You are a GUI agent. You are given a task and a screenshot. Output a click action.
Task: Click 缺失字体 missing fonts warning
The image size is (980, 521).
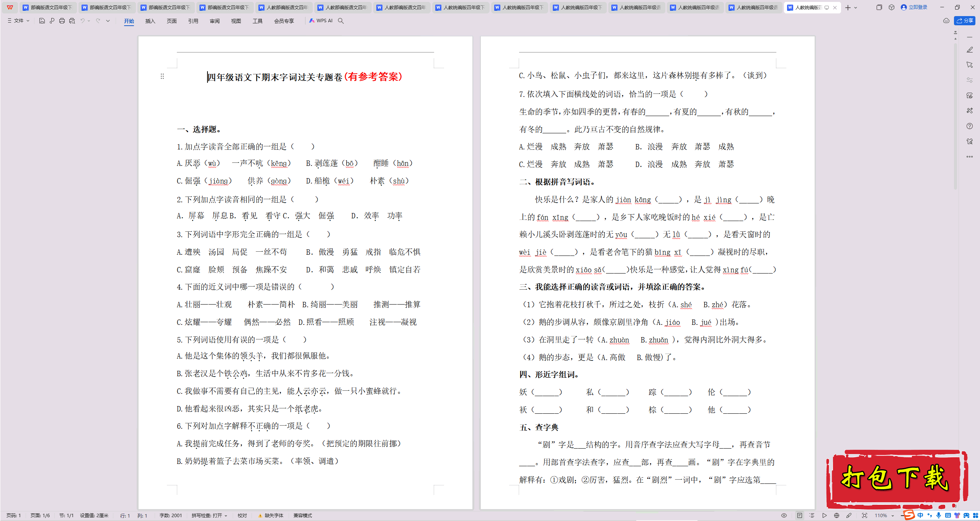coord(271,515)
